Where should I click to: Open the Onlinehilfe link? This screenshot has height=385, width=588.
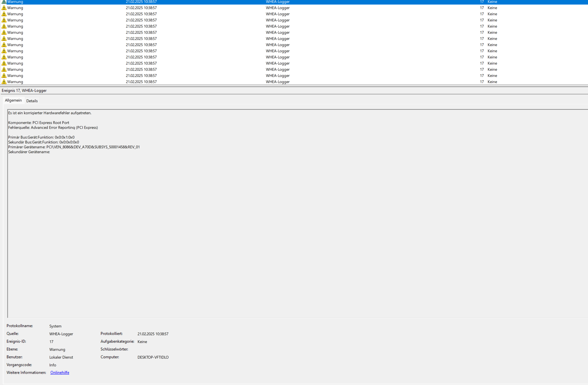point(60,372)
